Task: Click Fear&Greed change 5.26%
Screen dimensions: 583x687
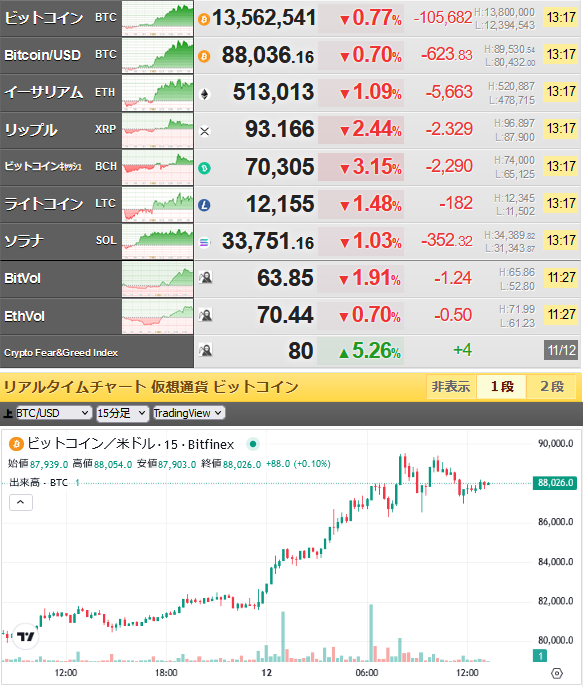Action: pos(370,351)
